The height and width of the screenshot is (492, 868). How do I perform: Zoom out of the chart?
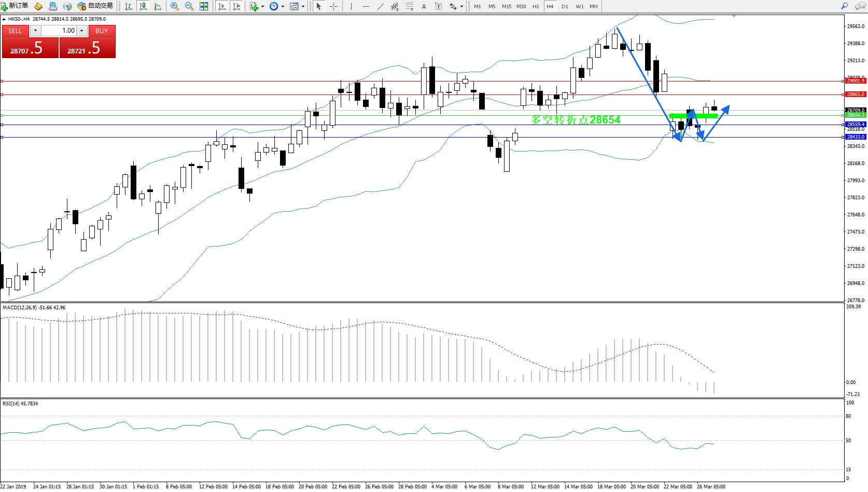click(189, 6)
